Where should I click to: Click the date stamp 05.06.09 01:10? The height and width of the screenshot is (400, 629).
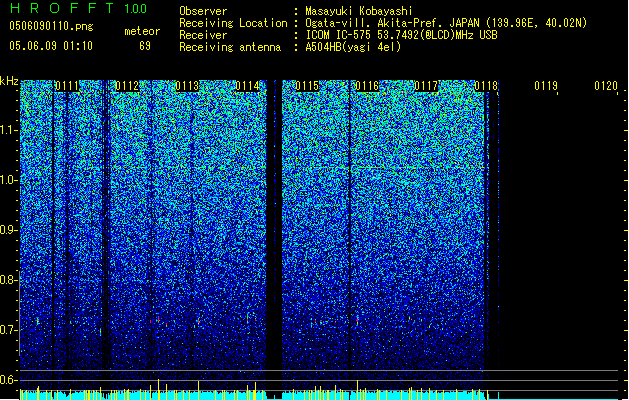tap(51, 46)
